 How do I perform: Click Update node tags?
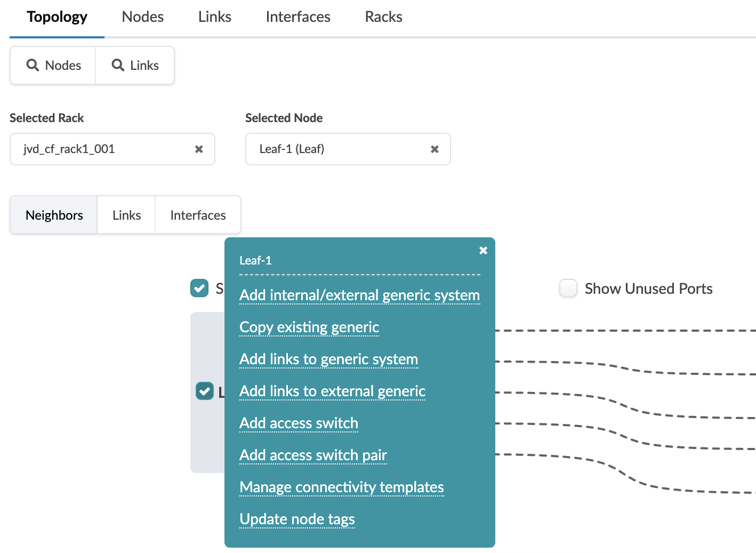pyautogui.click(x=297, y=519)
